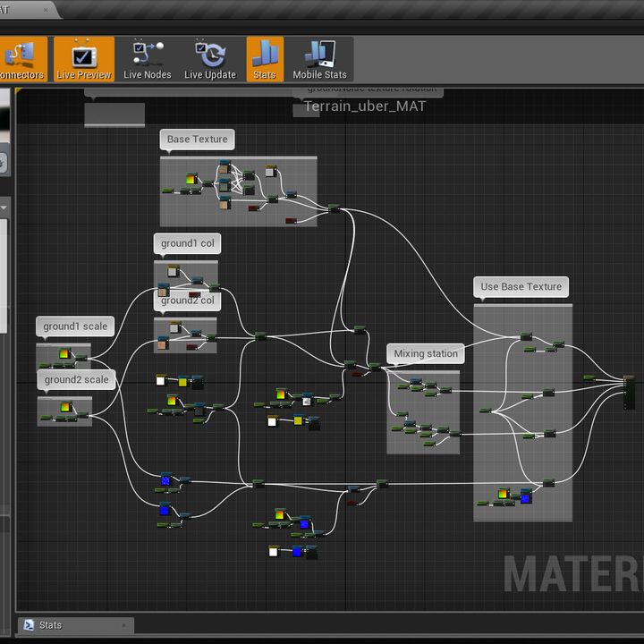Select gradient node in ground2 scale group
This screenshot has width=644, height=644.
(x=65, y=407)
